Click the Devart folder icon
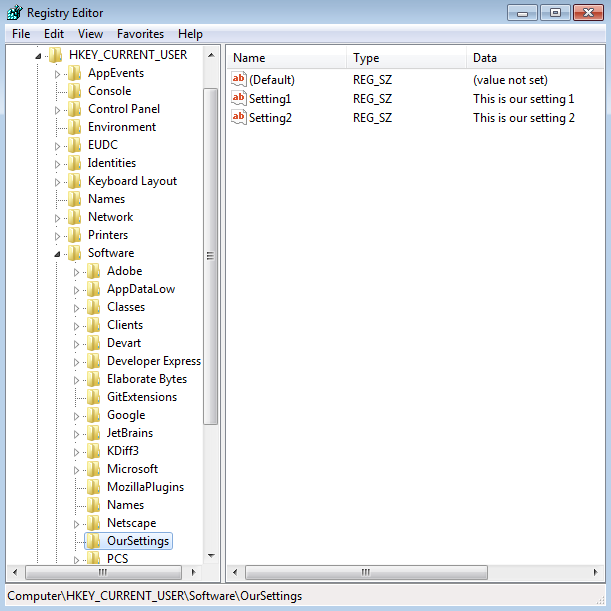Viewport: 611px width, 611px height. coord(94,343)
